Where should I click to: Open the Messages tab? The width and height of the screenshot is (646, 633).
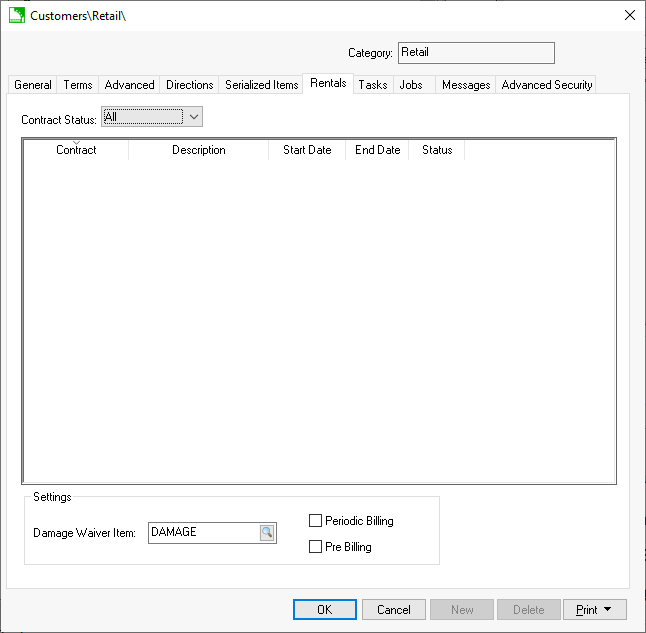tap(466, 86)
